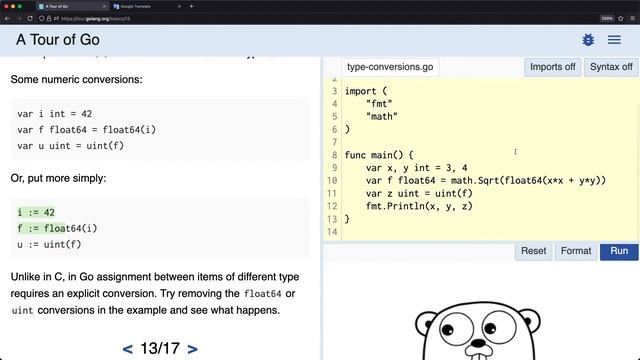Click 'u := uint(f)' in the example
Image resolution: width=640 pixels, height=360 pixels.
pos(49,244)
